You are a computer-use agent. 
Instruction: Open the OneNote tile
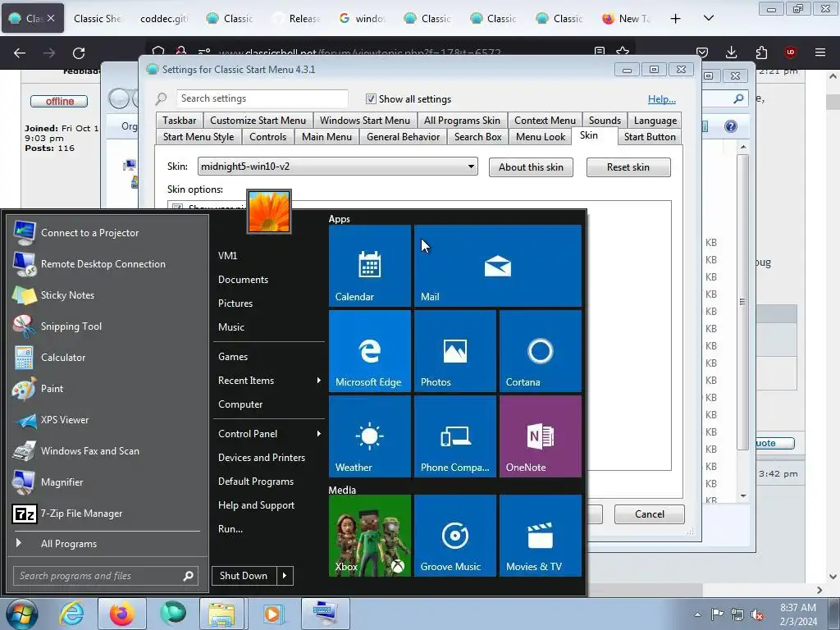point(541,436)
